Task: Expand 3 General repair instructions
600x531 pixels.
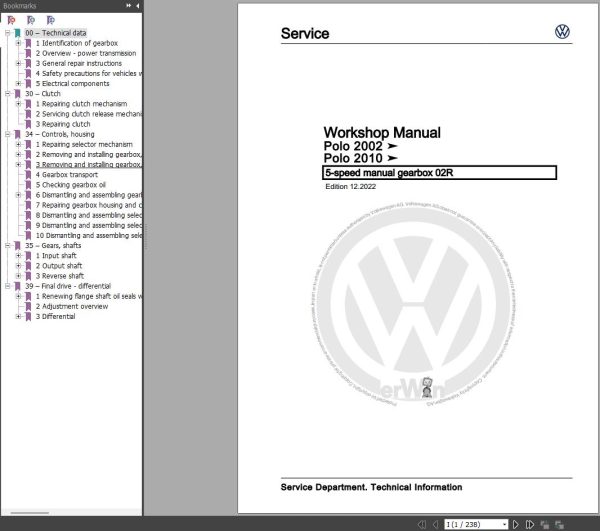Action: pos(18,63)
